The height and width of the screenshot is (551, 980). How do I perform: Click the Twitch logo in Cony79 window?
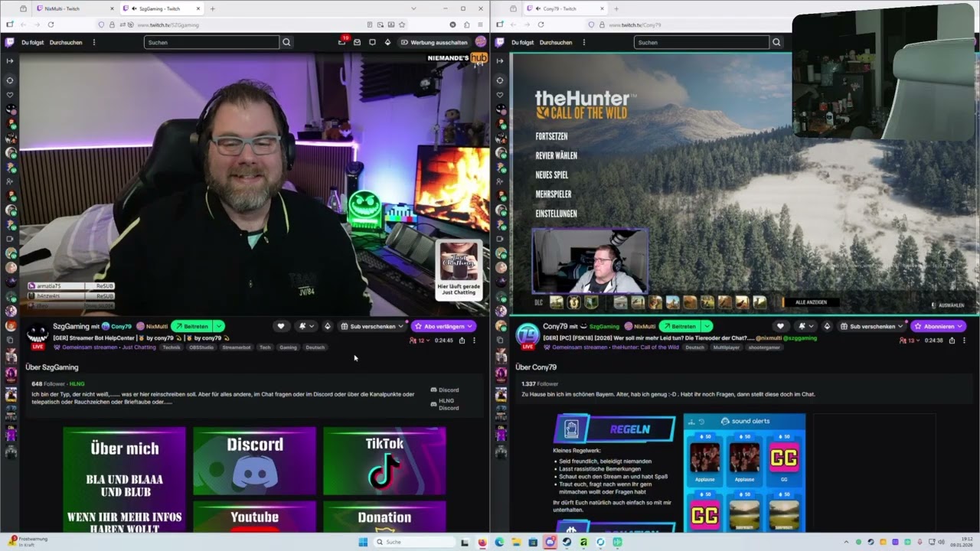pos(500,42)
